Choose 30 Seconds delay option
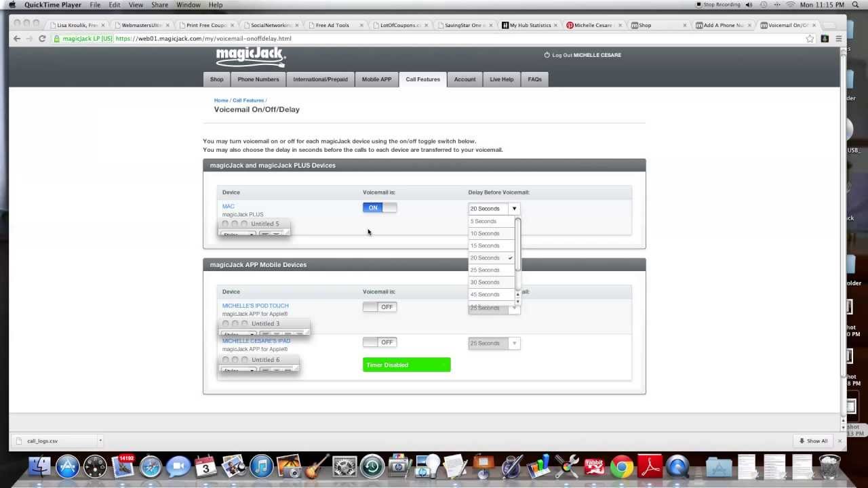Screen dimensions: 868x488 coord(492,282)
